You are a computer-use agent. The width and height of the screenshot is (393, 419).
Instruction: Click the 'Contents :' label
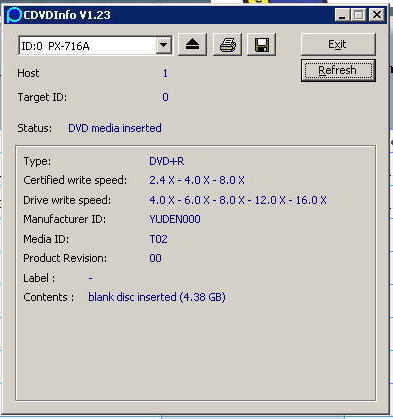(49, 297)
